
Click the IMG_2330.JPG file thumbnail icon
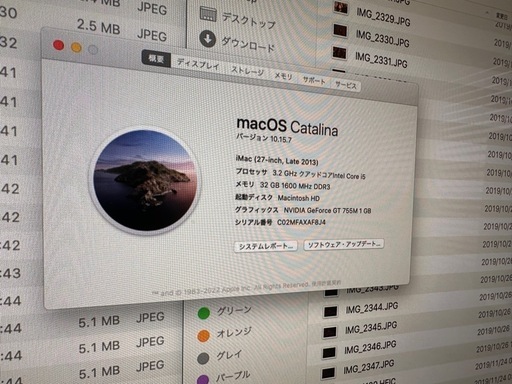pyautogui.click(x=340, y=31)
